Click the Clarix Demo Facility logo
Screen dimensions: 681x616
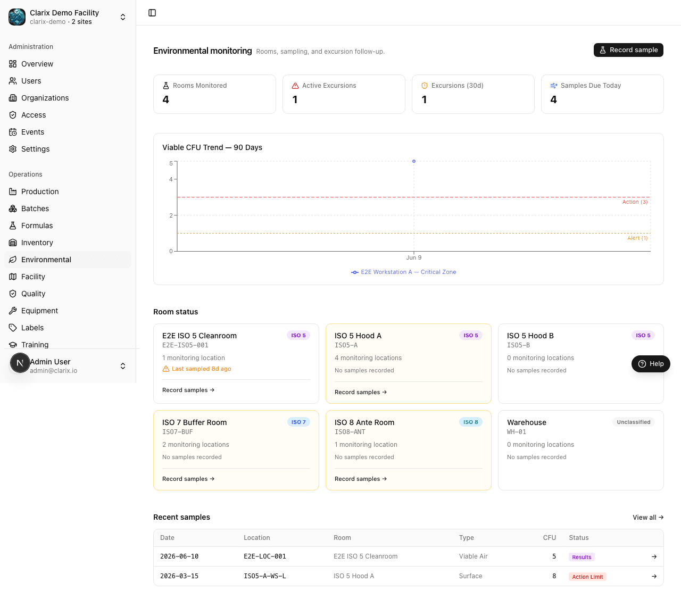pos(17,17)
